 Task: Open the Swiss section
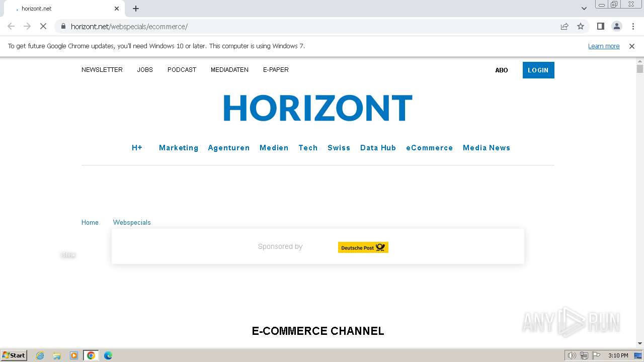(x=339, y=148)
